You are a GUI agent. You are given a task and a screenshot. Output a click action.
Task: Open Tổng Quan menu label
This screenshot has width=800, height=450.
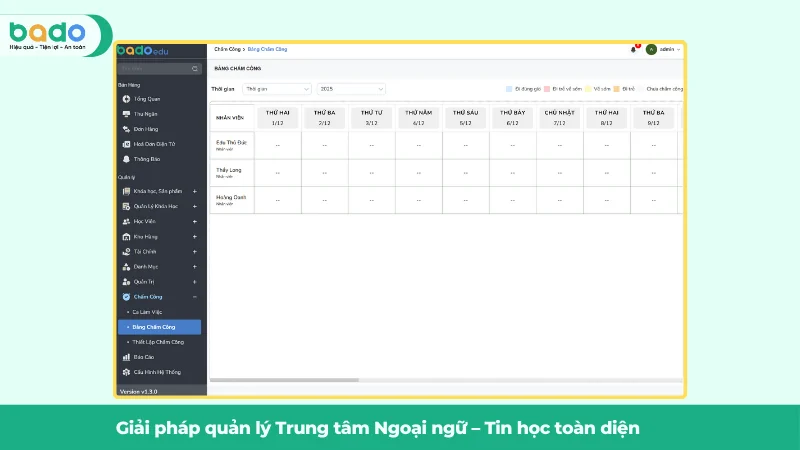pyautogui.click(x=146, y=99)
